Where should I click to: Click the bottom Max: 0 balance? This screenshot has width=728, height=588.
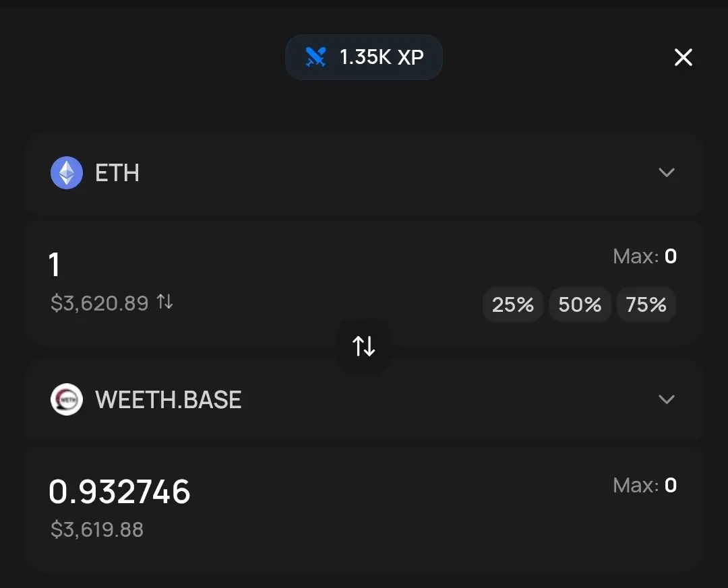tap(644, 486)
